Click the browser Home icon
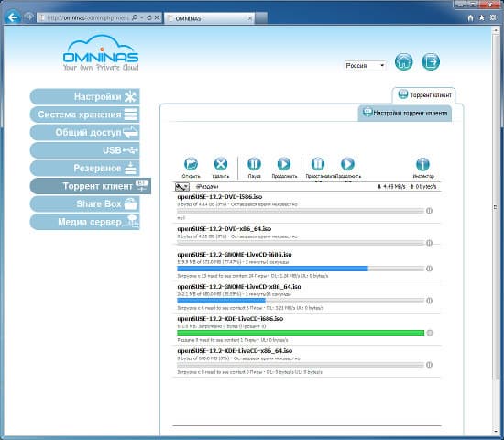Image resolution: width=504 pixels, height=440 pixels. point(471,18)
